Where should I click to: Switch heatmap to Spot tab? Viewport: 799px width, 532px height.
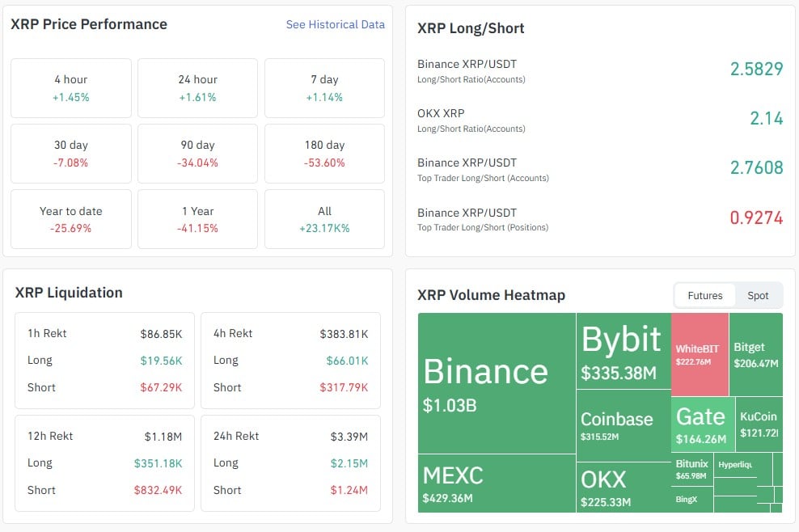click(758, 296)
